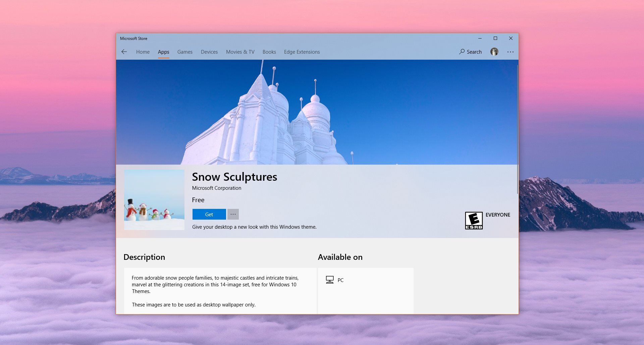The image size is (644, 345).
Task: Browse the Edge Extensions tab
Action: click(302, 52)
